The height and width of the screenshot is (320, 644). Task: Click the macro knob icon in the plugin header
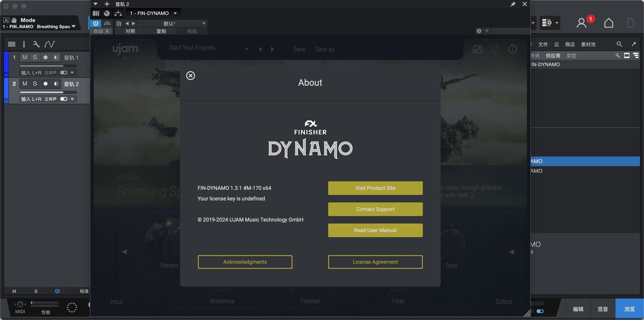(107, 13)
